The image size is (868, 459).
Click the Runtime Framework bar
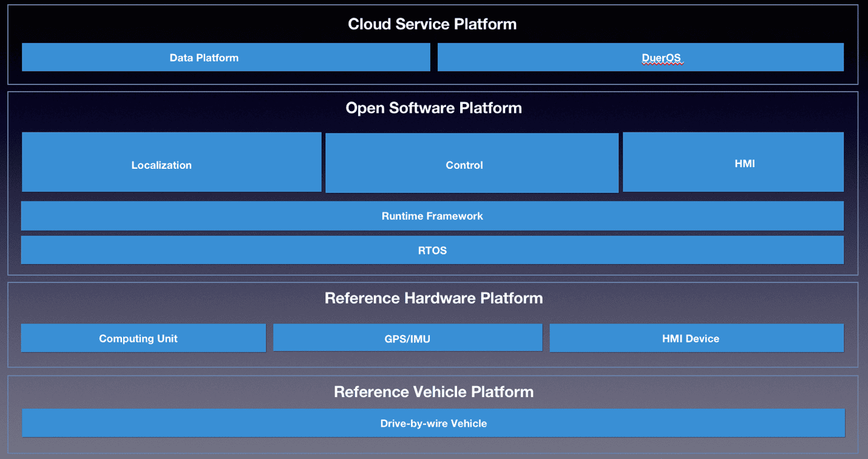click(432, 216)
